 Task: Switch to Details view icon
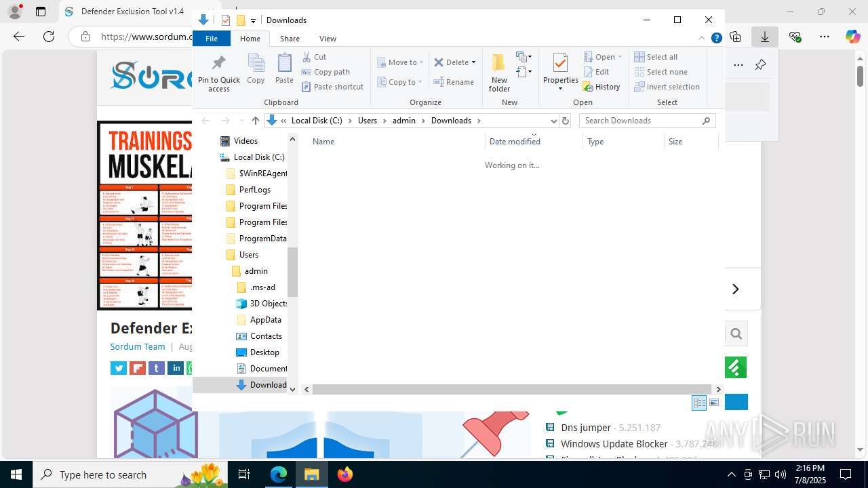point(699,403)
